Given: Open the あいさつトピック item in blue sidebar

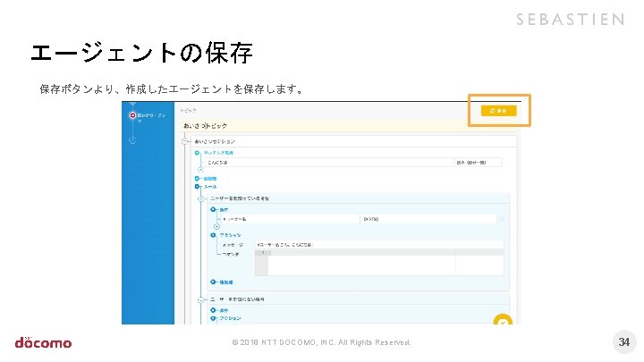Looking at the screenshot, I should click(x=151, y=117).
